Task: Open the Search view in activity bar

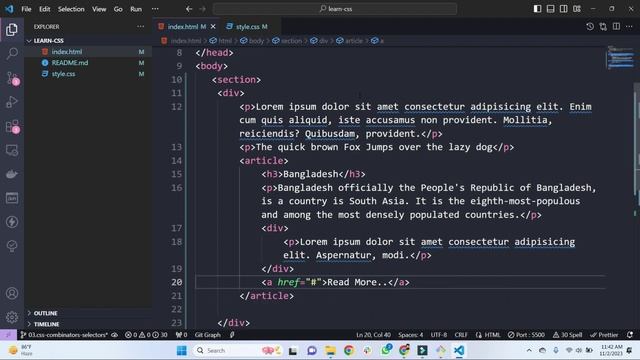Action: pyautogui.click(x=12, y=53)
